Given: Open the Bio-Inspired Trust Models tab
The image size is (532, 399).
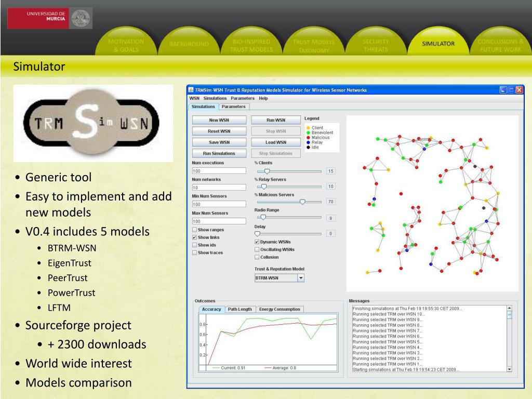Looking at the screenshot, I should 251,46.
